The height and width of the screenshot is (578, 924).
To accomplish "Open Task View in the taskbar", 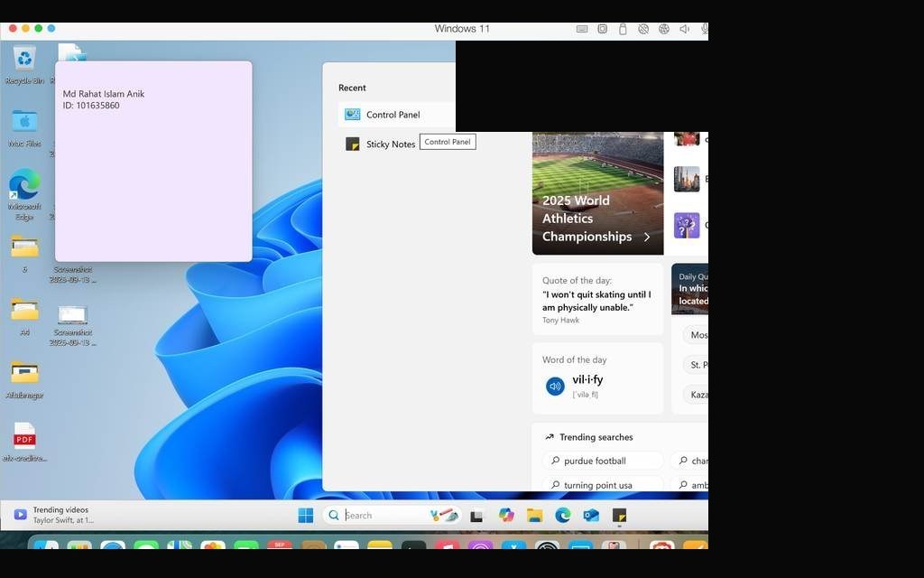I will (x=476, y=516).
